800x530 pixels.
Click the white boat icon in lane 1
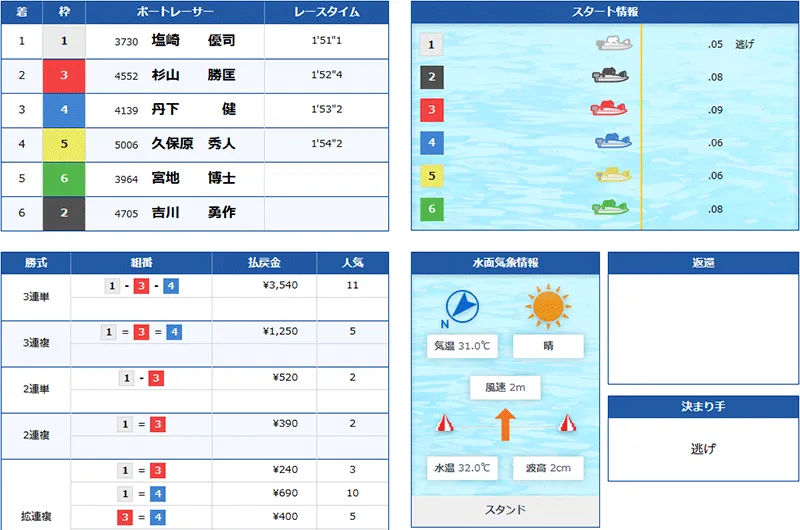(615, 44)
